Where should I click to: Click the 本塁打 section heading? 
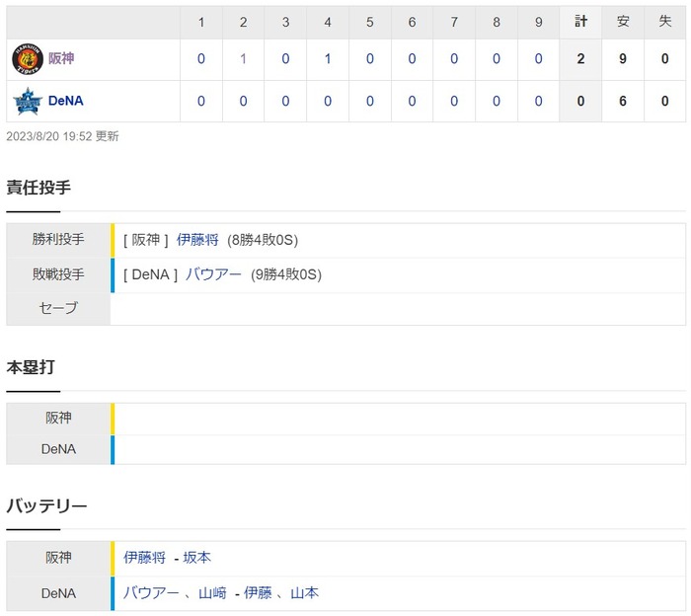31,367
